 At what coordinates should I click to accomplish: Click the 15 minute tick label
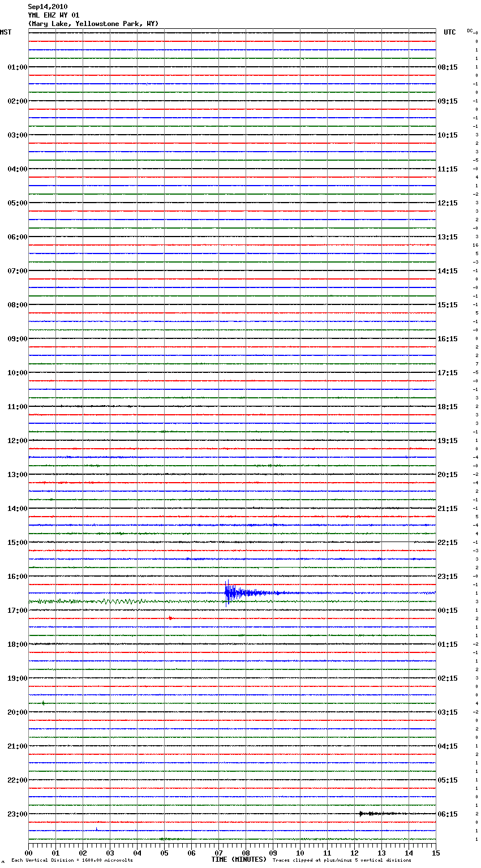click(435, 853)
